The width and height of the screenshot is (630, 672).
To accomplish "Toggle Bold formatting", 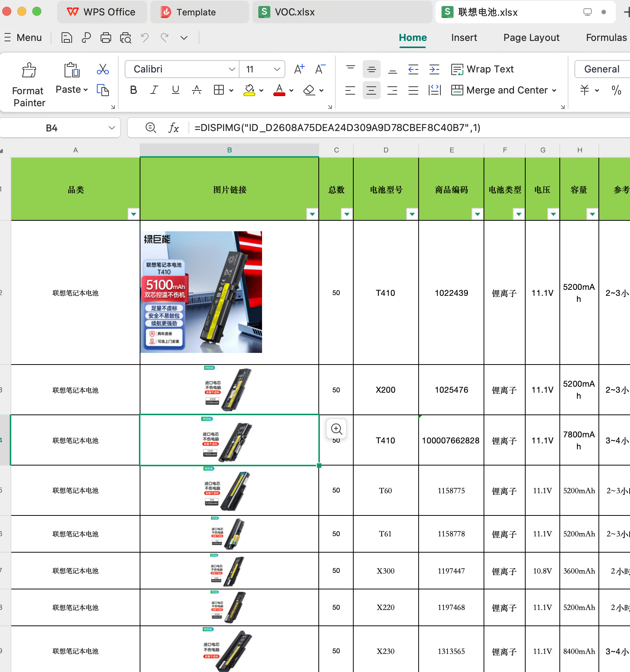I will coord(133,90).
